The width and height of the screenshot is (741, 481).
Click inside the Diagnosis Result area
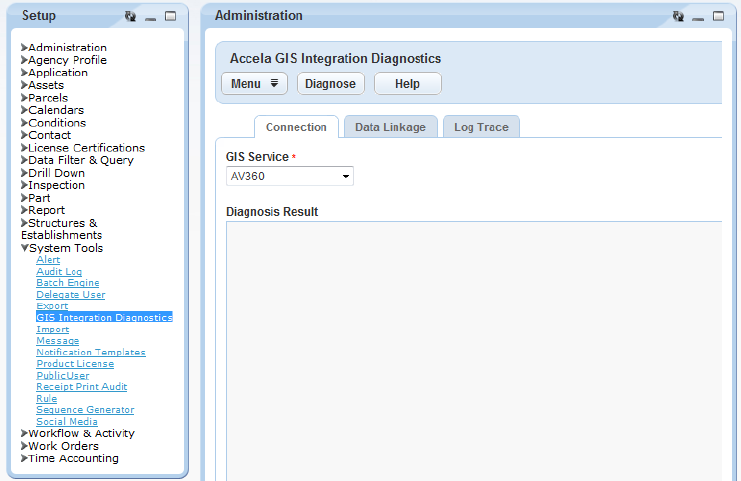pyautogui.click(x=474, y=351)
